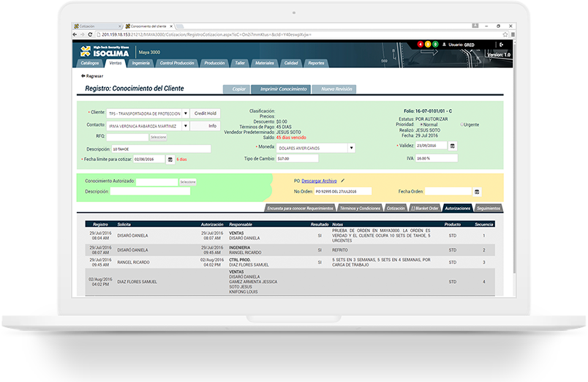This screenshot has height=382, width=588.
Task: Click the Conocimiento Autorizado input field
Action: pyautogui.click(x=157, y=182)
